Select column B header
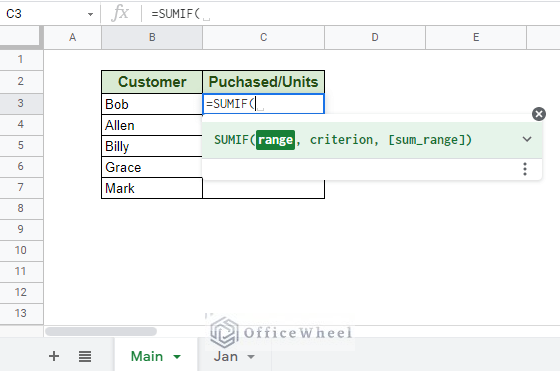Image resolution: width=560 pixels, height=371 pixels. [152, 37]
